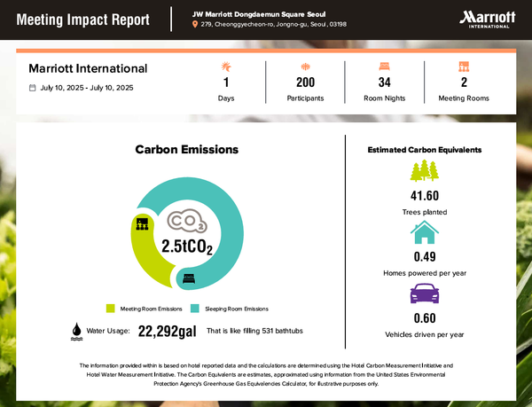Click the Meeting Rooms icon above 2
Screen dimensions: 532x407
[x=464, y=67]
